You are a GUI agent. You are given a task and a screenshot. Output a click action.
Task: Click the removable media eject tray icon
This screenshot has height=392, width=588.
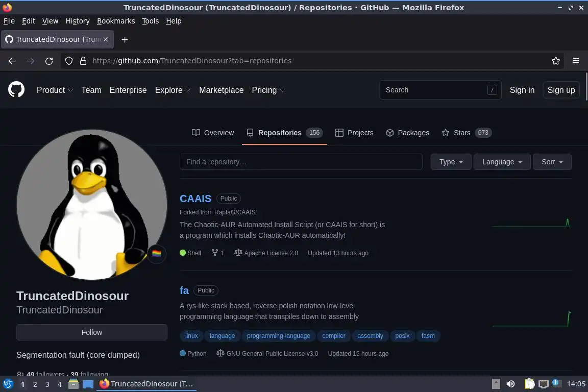(496, 384)
